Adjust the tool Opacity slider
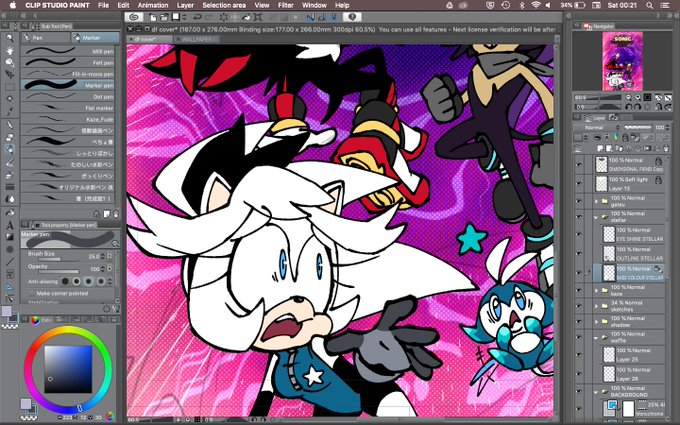Viewport: 680px width, 425px height. (59, 272)
